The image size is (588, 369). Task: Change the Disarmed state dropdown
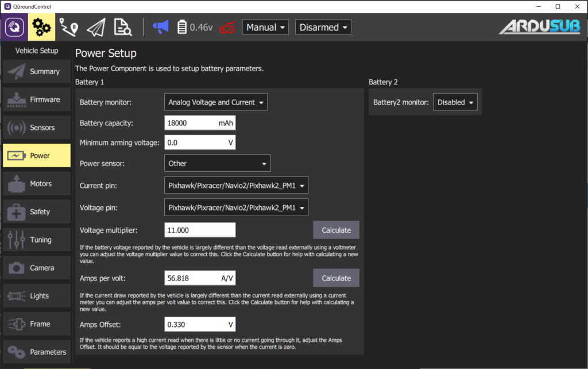click(x=323, y=26)
